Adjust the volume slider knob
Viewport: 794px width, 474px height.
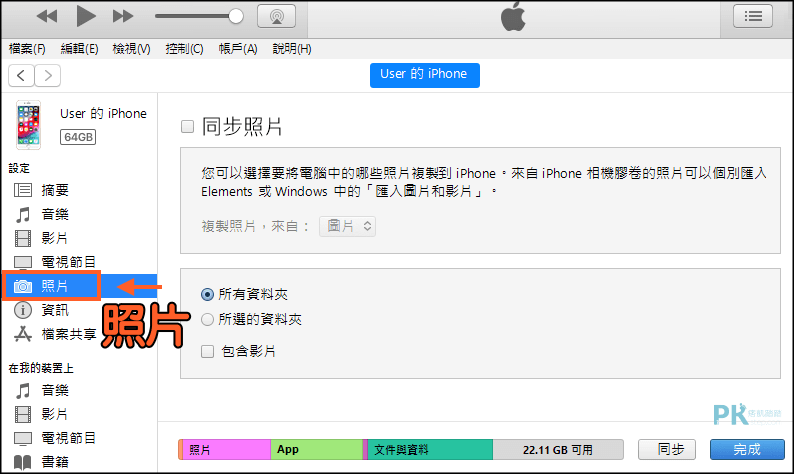pos(235,16)
